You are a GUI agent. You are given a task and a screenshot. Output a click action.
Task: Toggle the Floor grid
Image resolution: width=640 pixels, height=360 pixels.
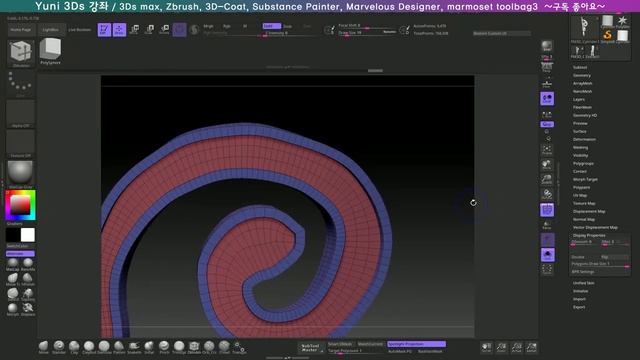click(547, 83)
